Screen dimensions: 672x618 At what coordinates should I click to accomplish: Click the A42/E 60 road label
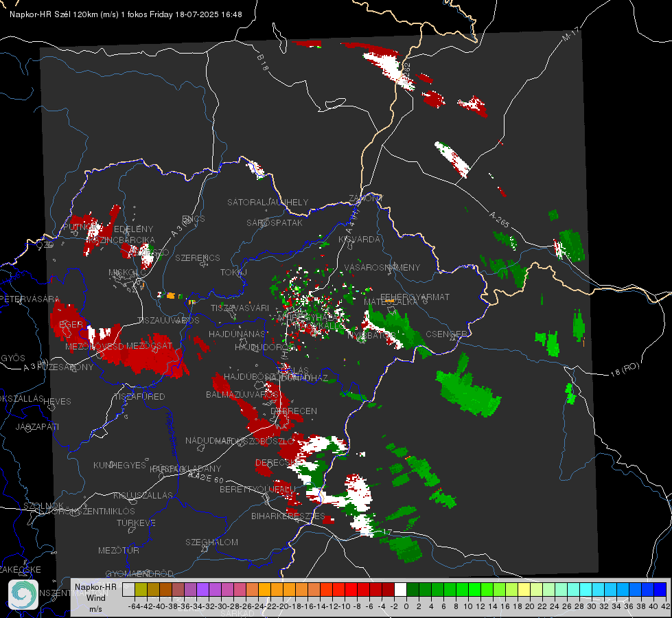coord(206,477)
